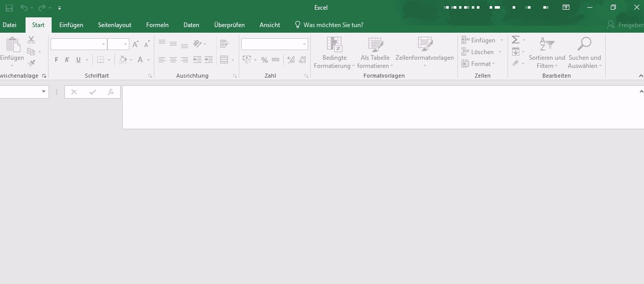
Task: Click the decrease decimal places icon
Action: point(303,60)
